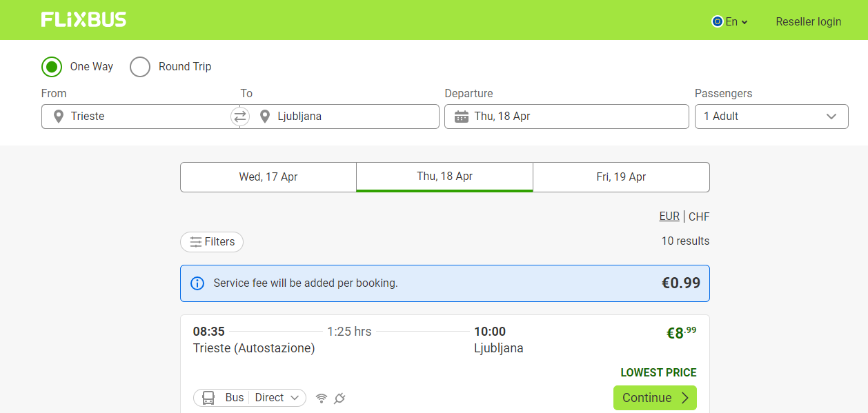Click the 10 results text
This screenshot has width=868, height=413.
[685, 241]
